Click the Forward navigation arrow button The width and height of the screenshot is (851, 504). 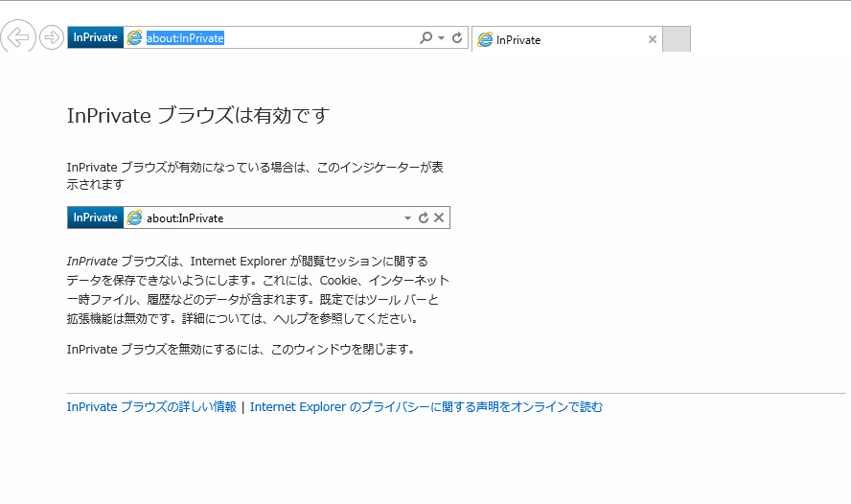[51, 37]
